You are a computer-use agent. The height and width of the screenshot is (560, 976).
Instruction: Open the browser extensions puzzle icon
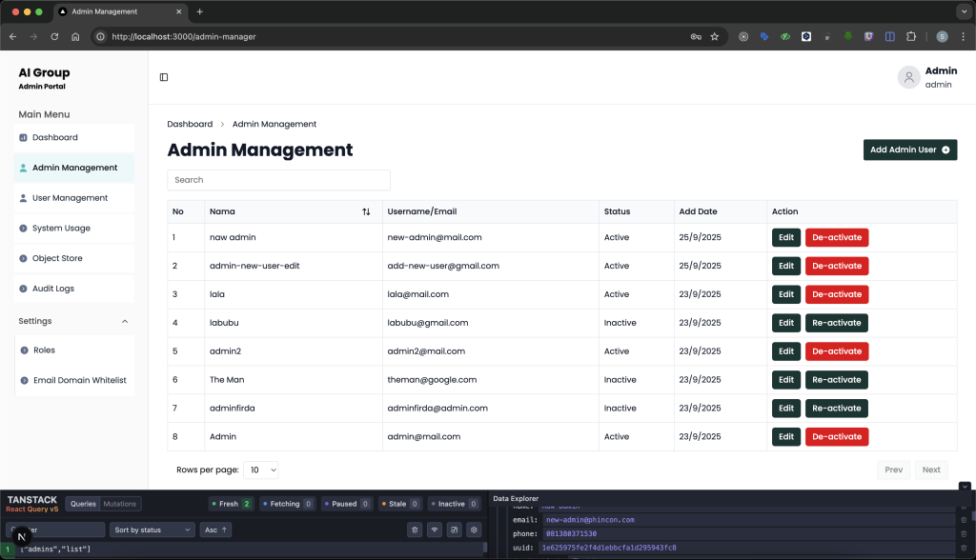coord(911,36)
